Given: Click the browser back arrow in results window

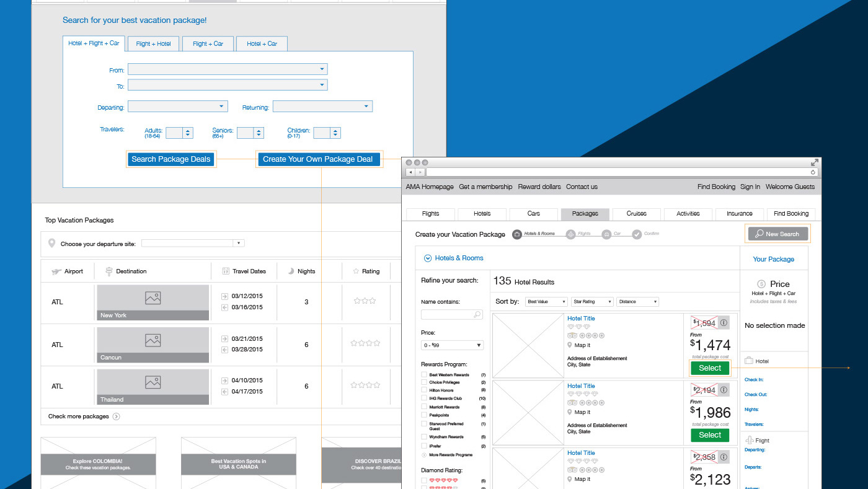Looking at the screenshot, I should [410, 172].
